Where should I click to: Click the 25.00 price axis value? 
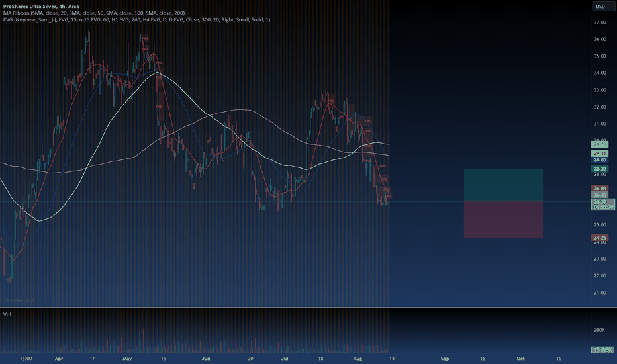[x=600, y=225]
